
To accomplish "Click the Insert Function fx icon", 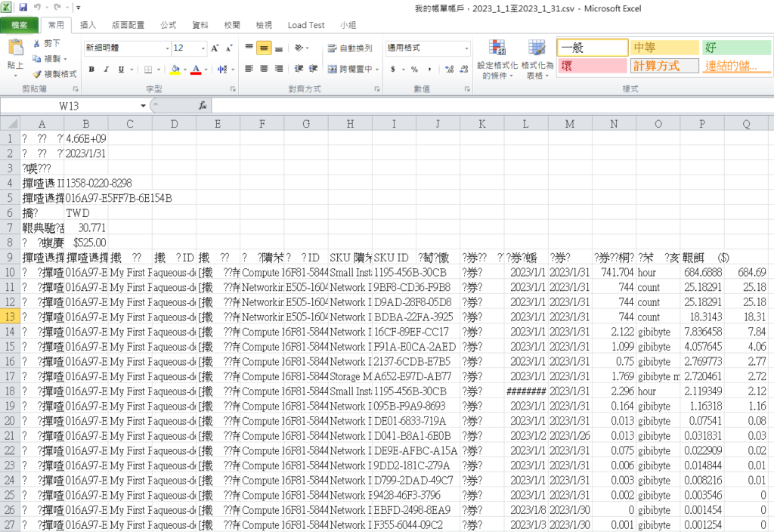I will point(203,106).
